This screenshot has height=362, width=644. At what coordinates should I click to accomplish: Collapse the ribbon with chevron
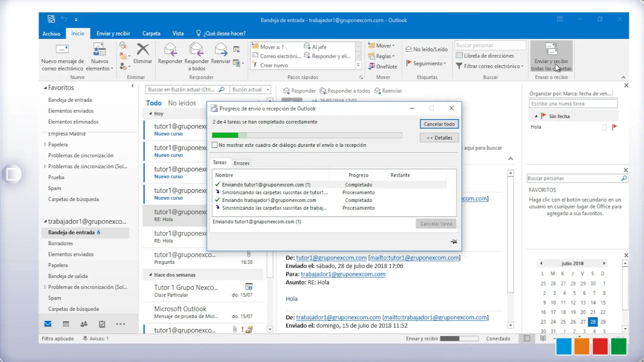point(624,77)
